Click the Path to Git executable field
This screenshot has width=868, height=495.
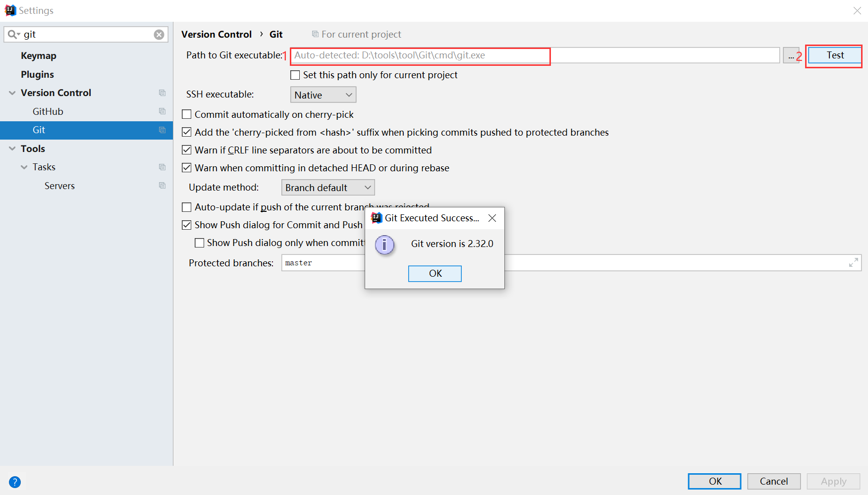point(535,55)
